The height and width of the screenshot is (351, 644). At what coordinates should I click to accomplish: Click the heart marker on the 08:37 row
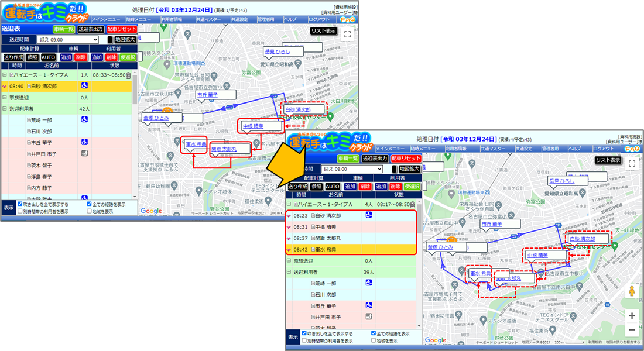point(289,238)
